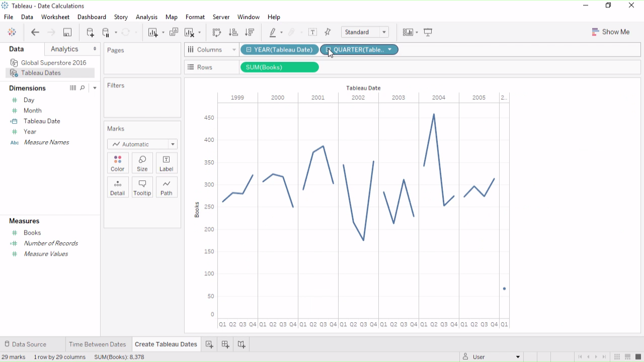Sort ascending using the toolbar icon
This screenshot has height=362, width=644.
pyautogui.click(x=233, y=32)
